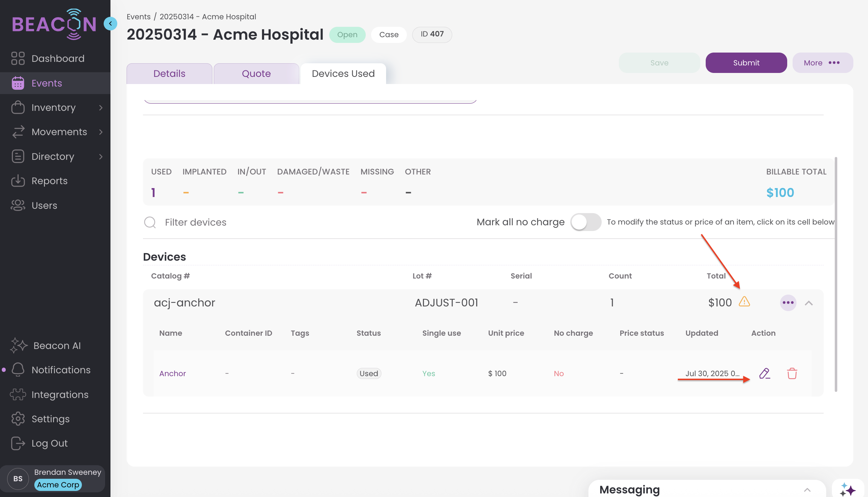Click the Filter devices search field
The height and width of the screenshot is (497, 868).
point(196,222)
